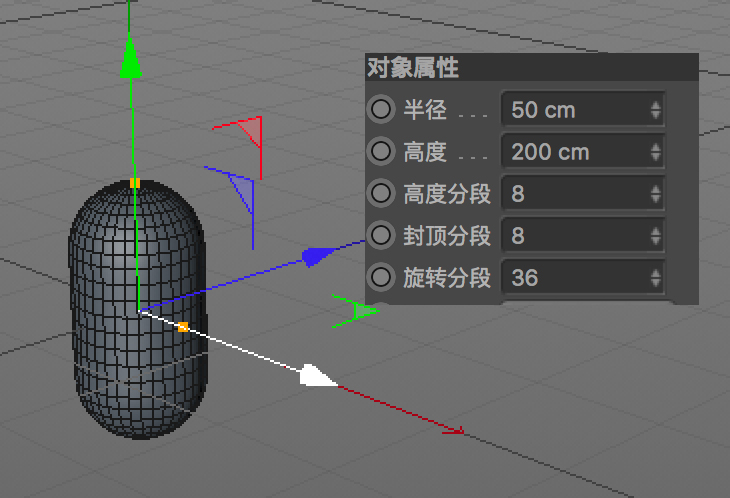Click the stepper arrows for 半径
This screenshot has height=498, width=730.
click(656, 110)
